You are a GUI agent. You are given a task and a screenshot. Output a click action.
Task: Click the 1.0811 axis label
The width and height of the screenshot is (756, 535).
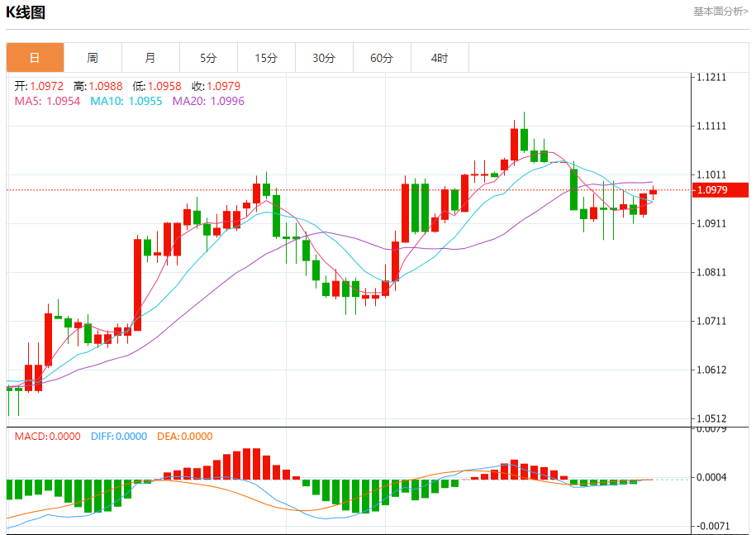711,272
